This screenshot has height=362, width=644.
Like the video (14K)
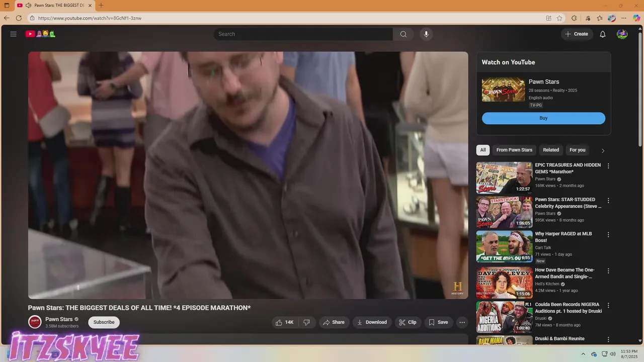point(285,322)
